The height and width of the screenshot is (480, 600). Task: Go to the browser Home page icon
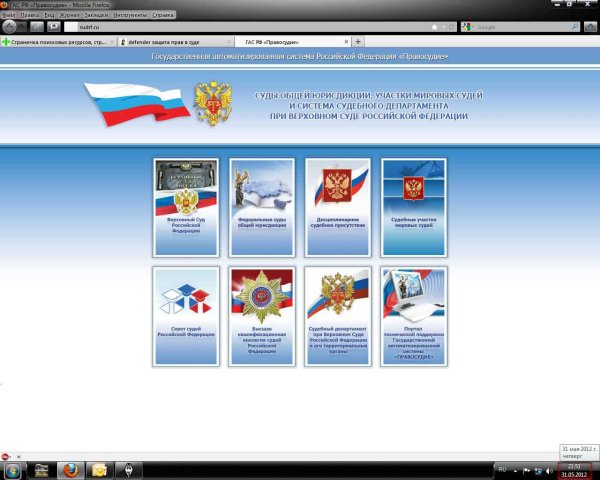point(590,27)
